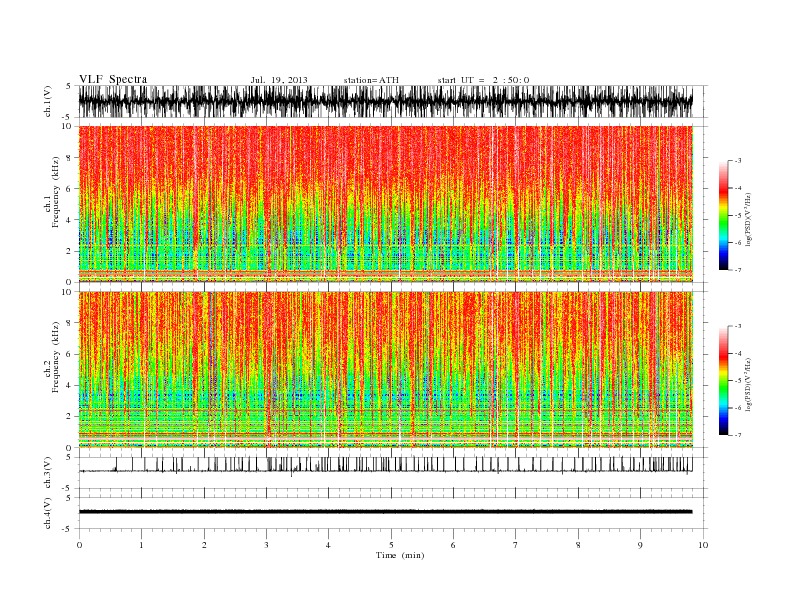This screenshot has height=612, width=792.
Task: Click the bottom time axis tick label "10"
Action: pyautogui.click(x=703, y=545)
